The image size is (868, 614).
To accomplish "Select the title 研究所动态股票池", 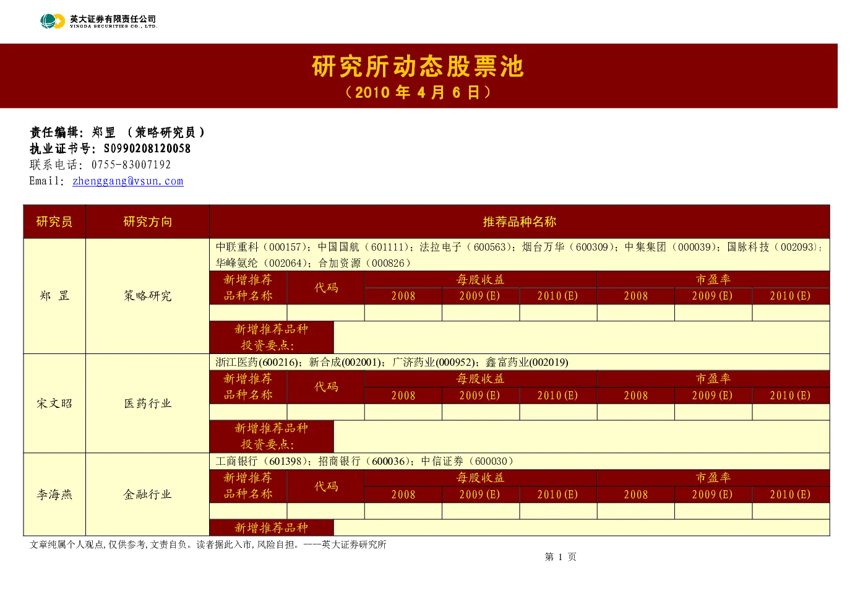I will coord(418,66).
